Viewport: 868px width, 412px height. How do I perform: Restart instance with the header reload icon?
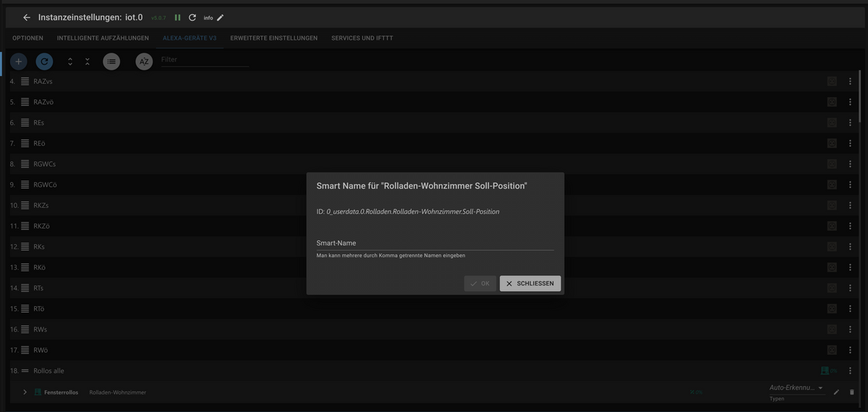point(192,17)
